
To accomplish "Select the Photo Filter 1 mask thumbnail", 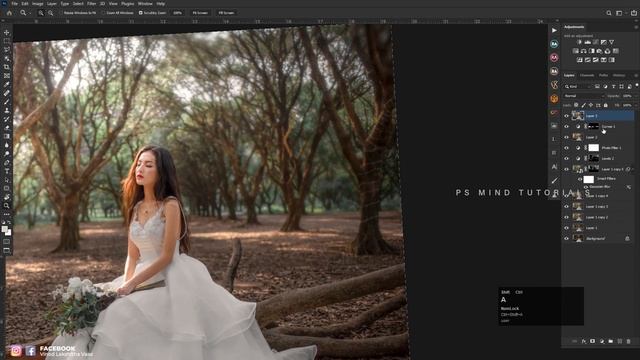I will coord(593,148).
